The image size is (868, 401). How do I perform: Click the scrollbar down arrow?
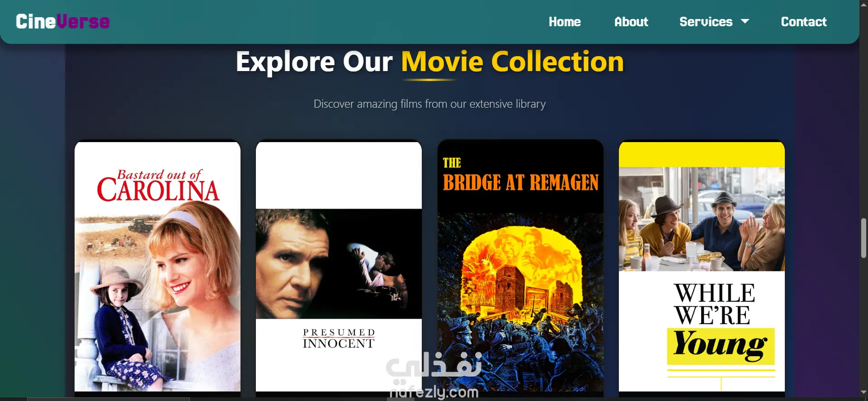pos(863,392)
